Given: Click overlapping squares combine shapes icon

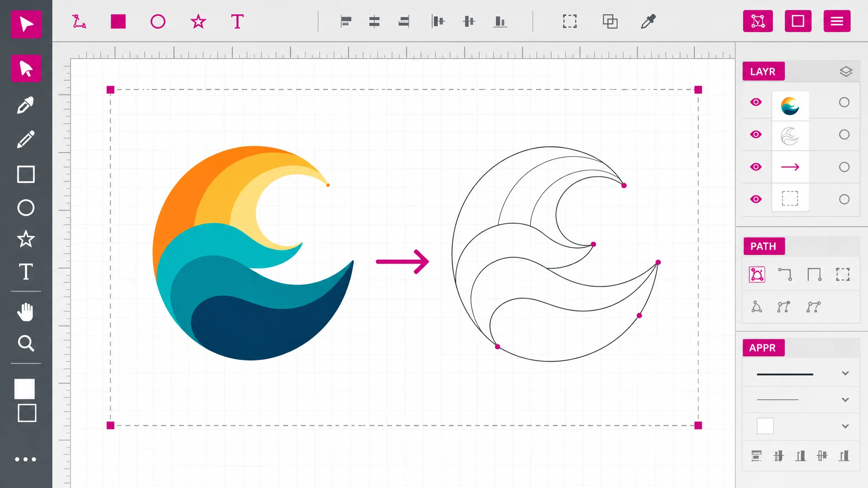Looking at the screenshot, I should [x=610, y=21].
